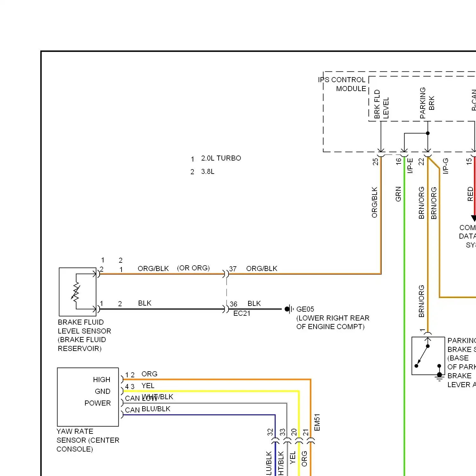This screenshot has width=476, height=476.
Task: Select pin number 16 beside I/P-E
Action: point(399,162)
